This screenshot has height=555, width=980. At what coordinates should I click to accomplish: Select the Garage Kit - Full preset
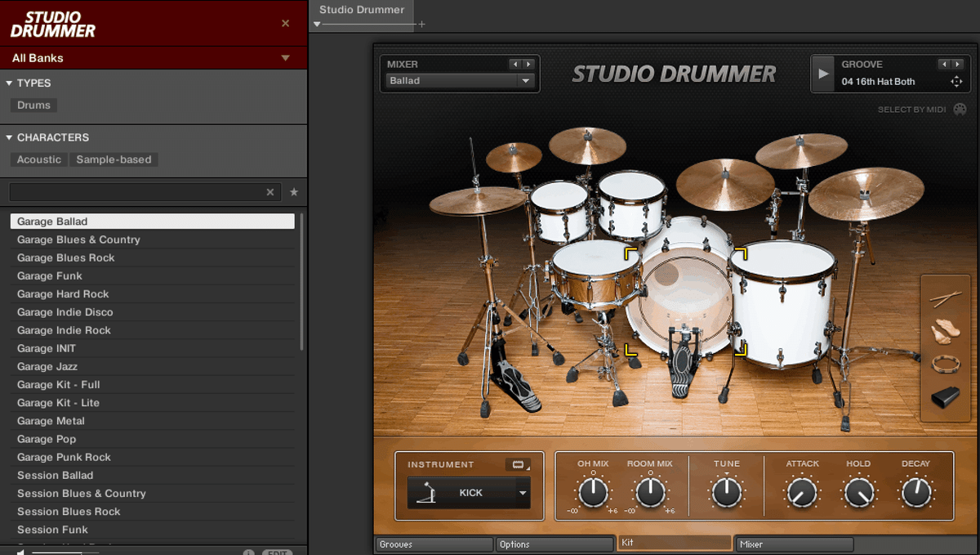point(153,385)
